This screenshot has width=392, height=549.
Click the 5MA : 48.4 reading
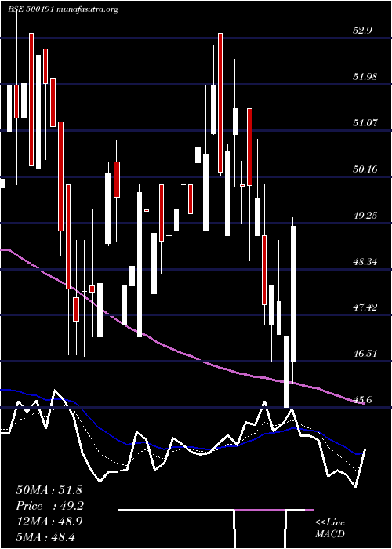click(x=45, y=536)
